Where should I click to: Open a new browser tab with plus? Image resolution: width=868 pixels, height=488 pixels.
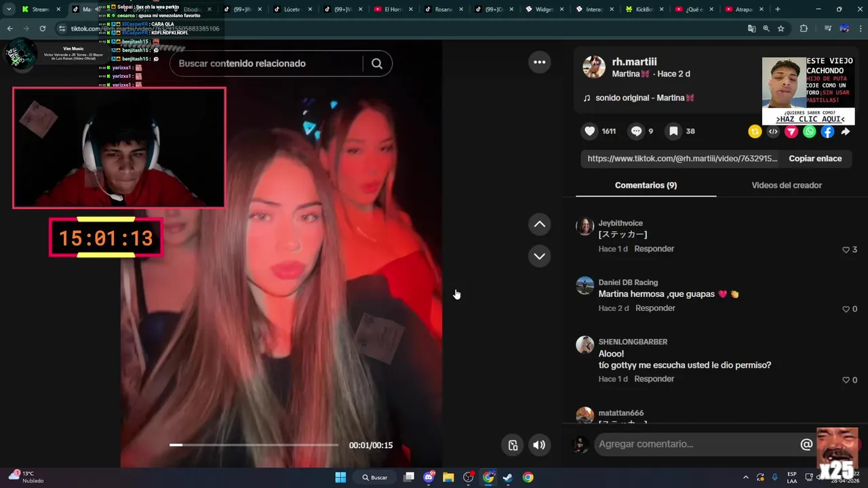click(777, 9)
